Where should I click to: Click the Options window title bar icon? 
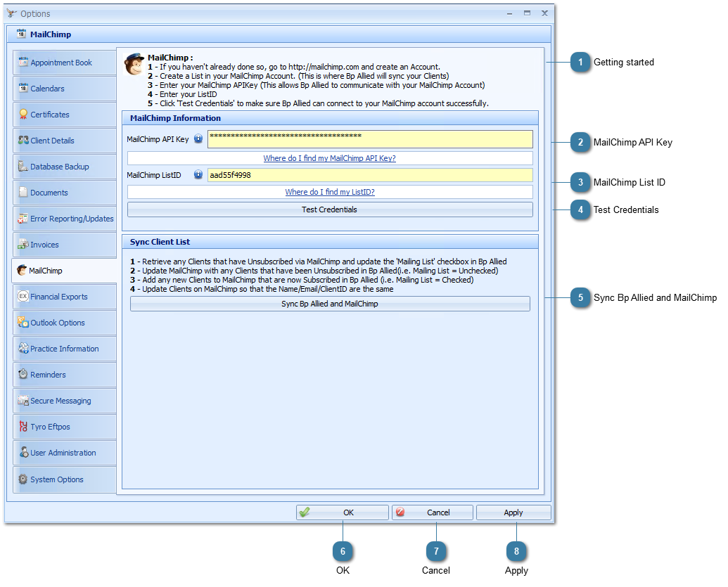click(x=12, y=13)
